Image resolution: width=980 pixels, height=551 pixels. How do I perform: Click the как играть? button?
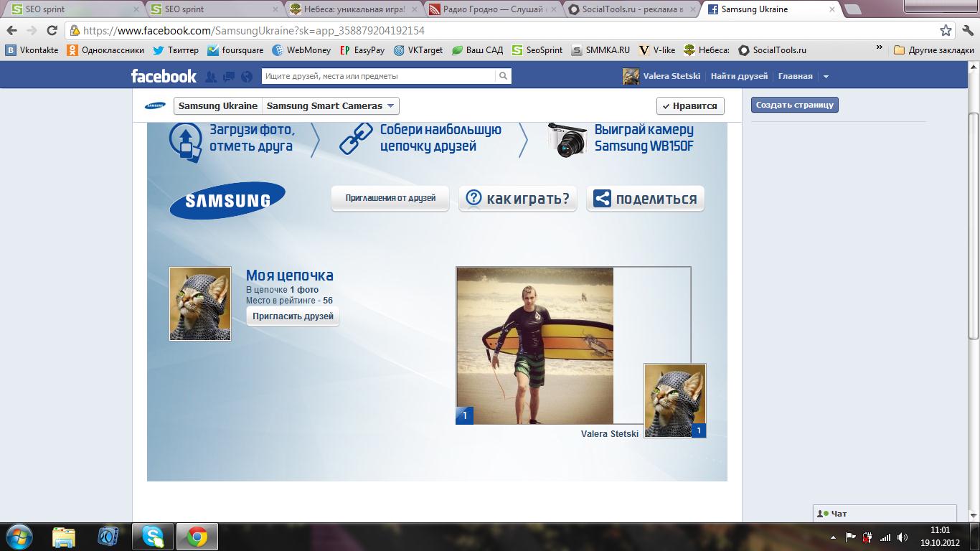pyautogui.click(x=518, y=199)
